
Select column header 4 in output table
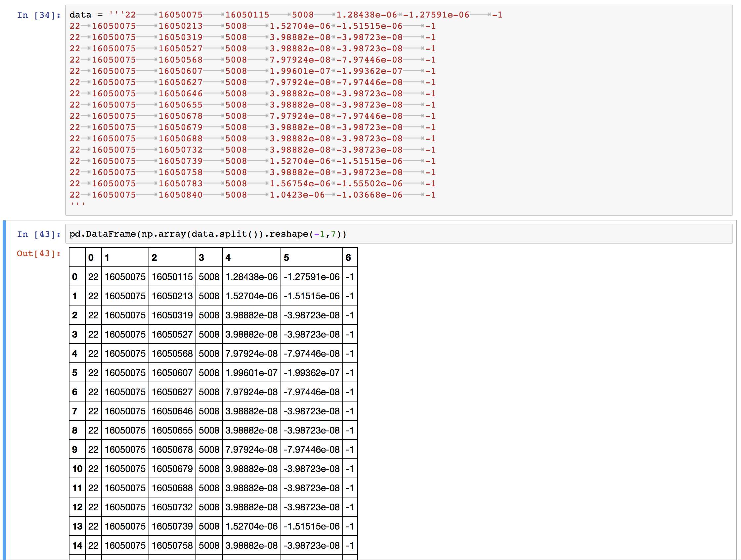tap(228, 257)
